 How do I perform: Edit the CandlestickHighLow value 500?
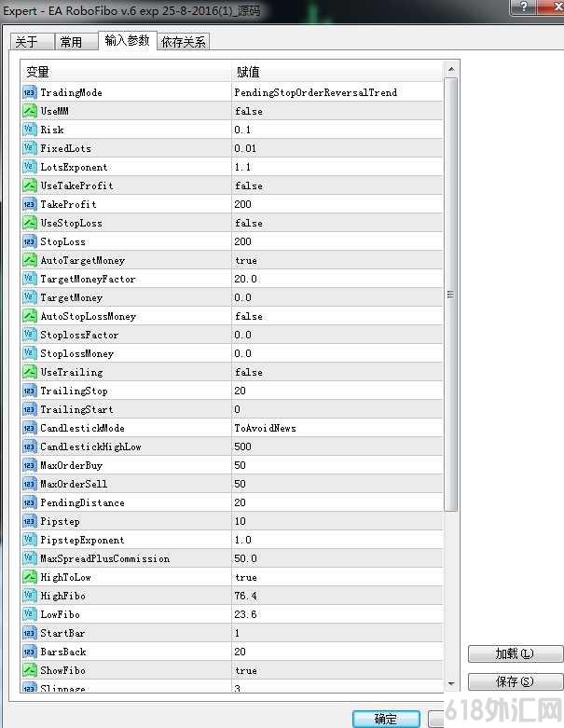click(x=242, y=446)
